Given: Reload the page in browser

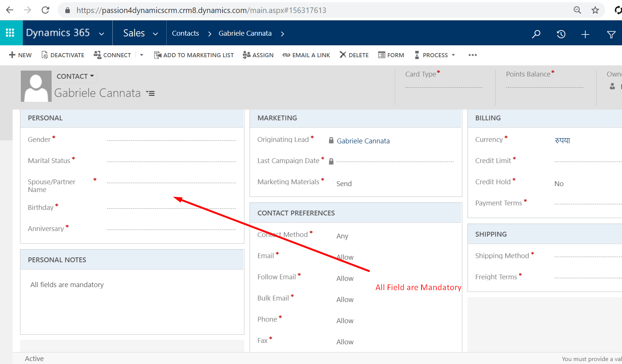Looking at the screenshot, I should (45, 10).
